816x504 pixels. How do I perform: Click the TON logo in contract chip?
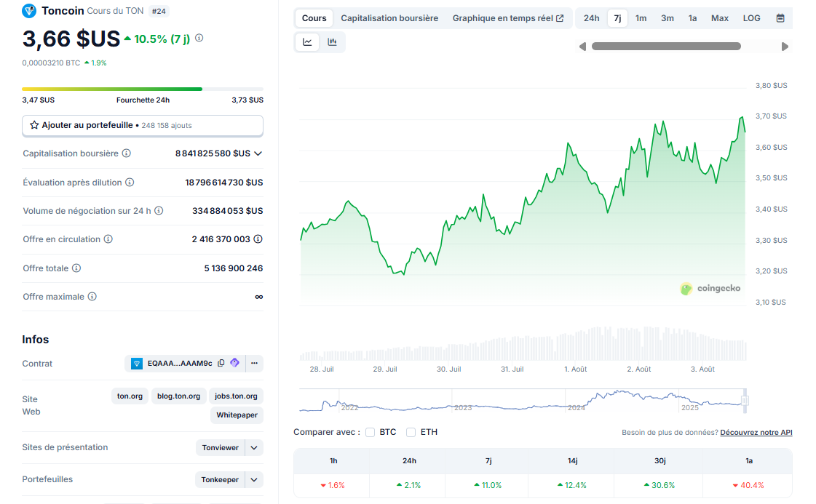click(136, 364)
